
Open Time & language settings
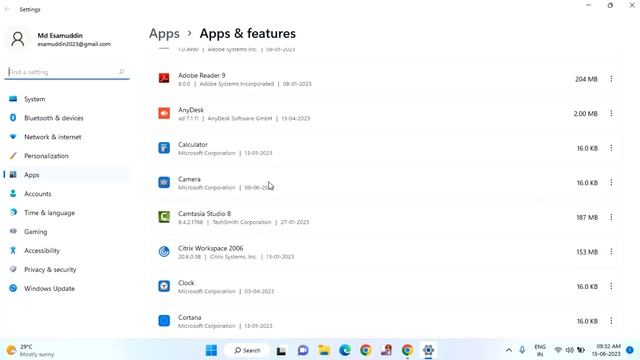tap(67, 213)
